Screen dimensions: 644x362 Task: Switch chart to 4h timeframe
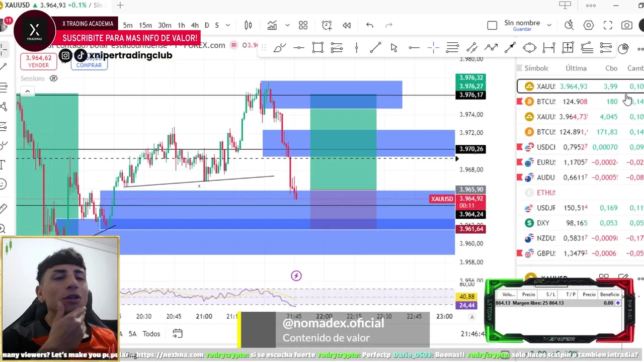click(195, 25)
